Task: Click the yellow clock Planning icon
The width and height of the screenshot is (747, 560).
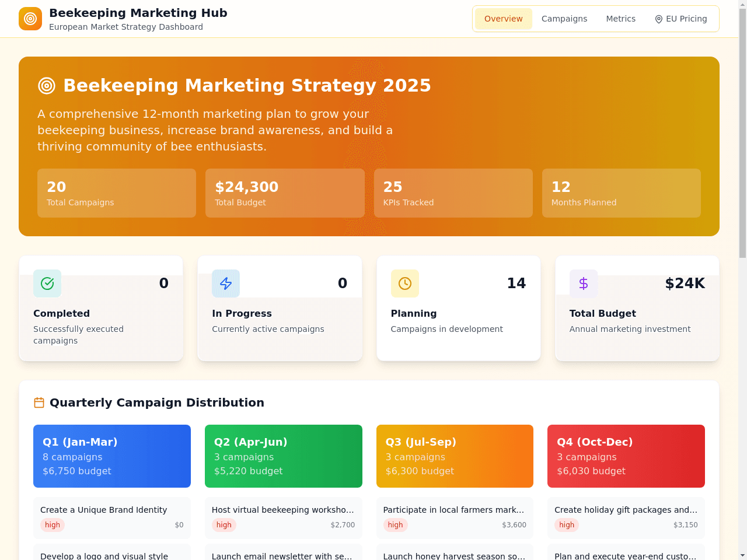Action: tap(405, 283)
